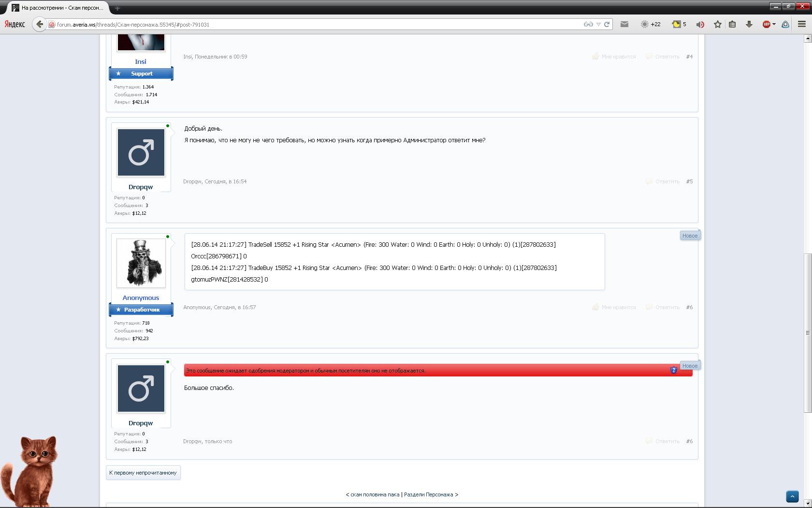Open the weather widget showing +22
This screenshot has height=508, width=812.
(651, 24)
